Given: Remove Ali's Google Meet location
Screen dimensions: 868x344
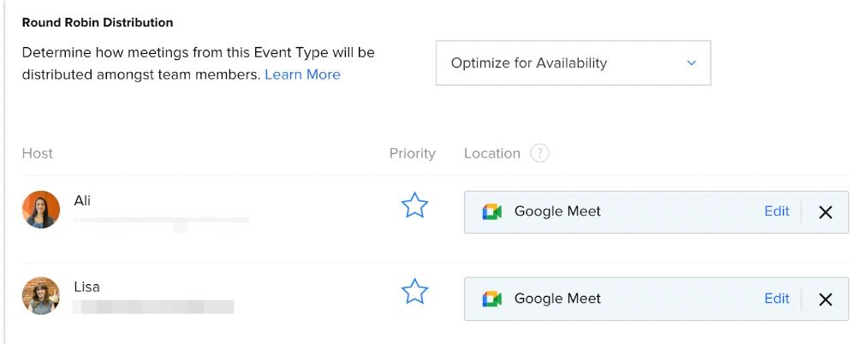Looking at the screenshot, I should pyautogui.click(x=825, y=212).
